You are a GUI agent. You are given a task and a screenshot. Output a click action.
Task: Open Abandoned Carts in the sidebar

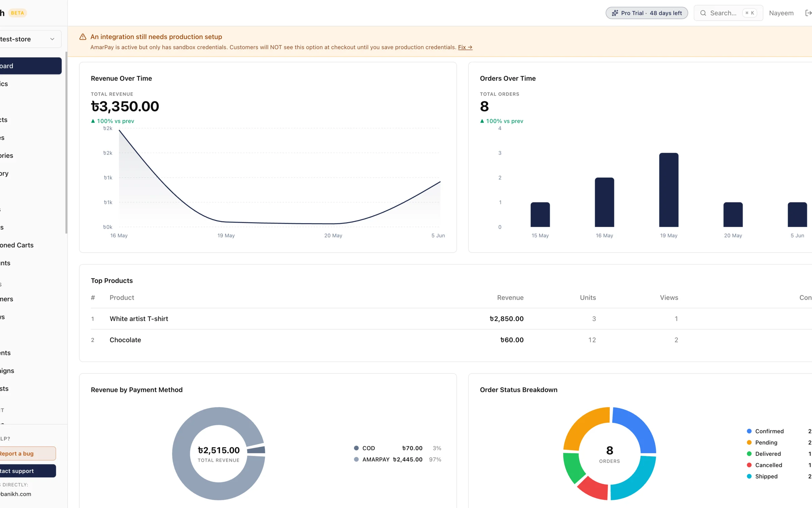tap(17, 245)
